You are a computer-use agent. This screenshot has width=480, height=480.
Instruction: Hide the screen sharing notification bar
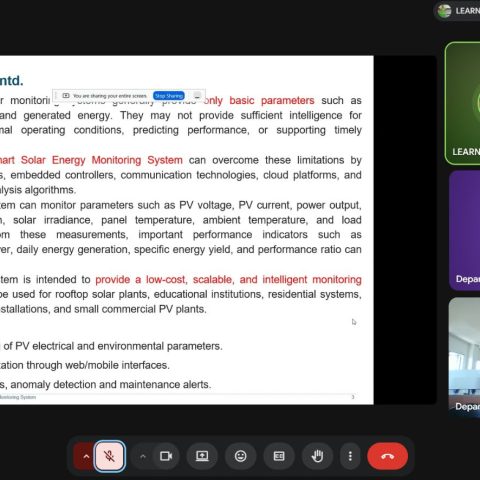point(197,96)
